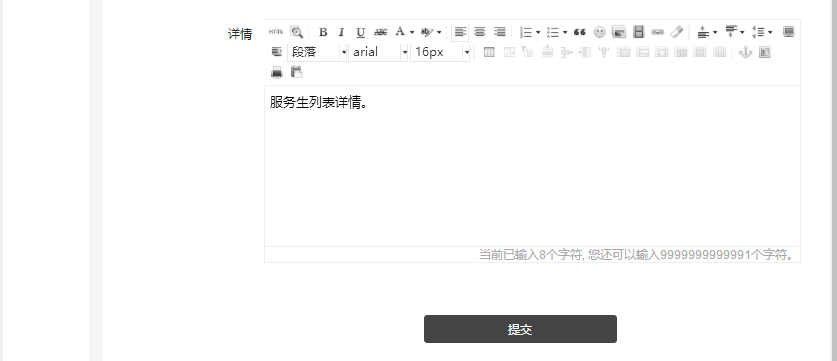Click inside the 服务生列表详情 text area
This screenshot has height=361, width=837.
(532, 166)
